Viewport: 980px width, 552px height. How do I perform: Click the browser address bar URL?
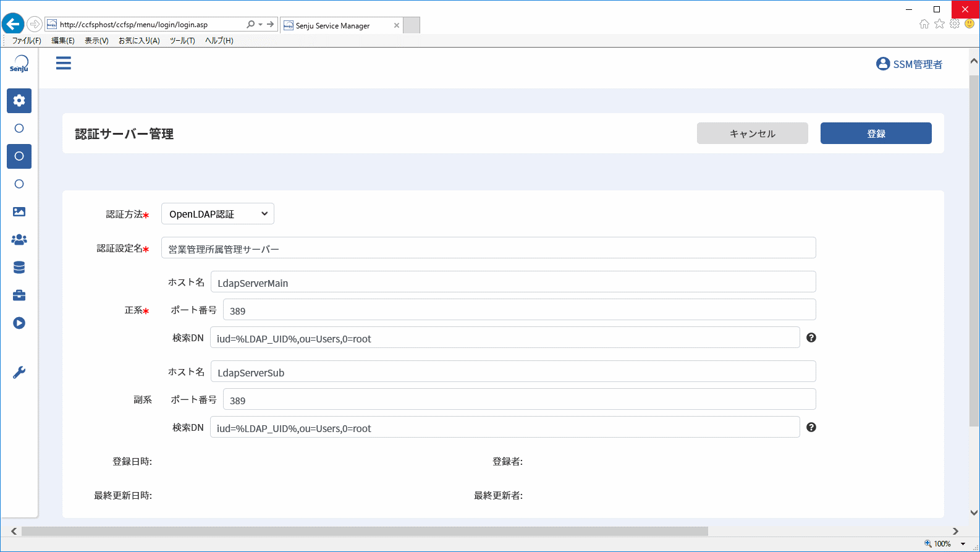click(134, 25)
